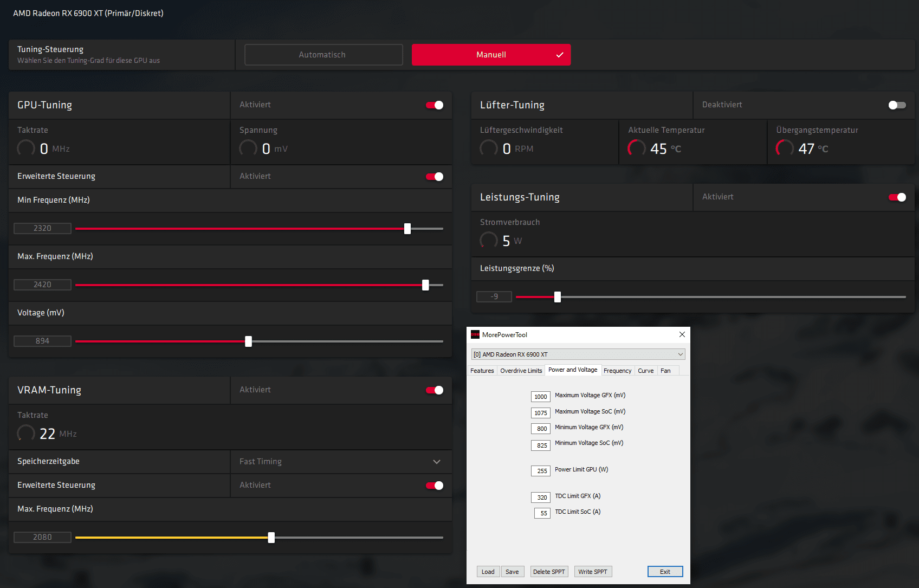
Task: Click the Taktrate gauge under GPU-Tuning
Action: point(26,148)
